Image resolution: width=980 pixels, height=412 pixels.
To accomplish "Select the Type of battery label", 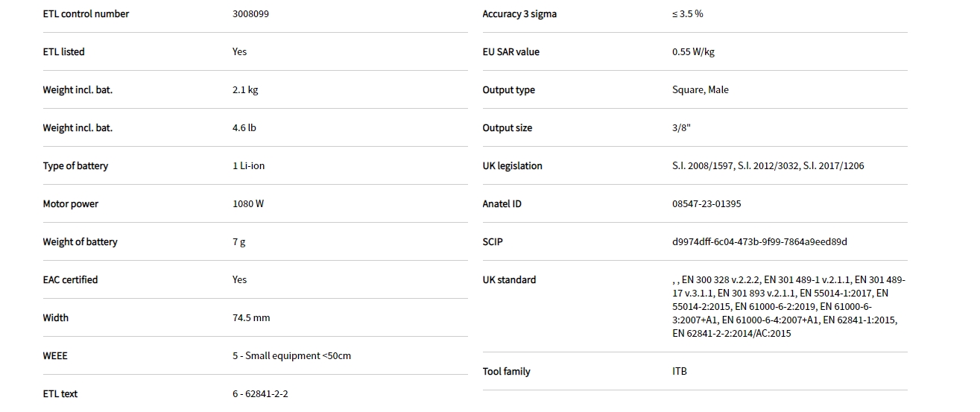I will (x=75, y=166).
